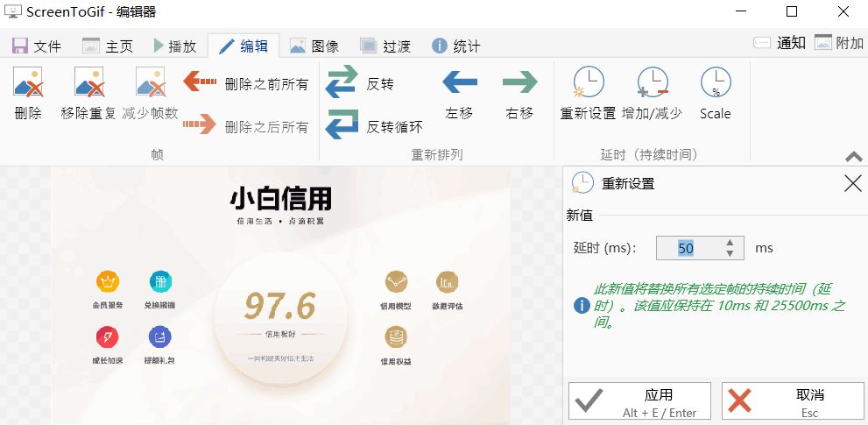This screenshot has width=868, height=425.
Task: Select the 编辑 tab
Action: tap(243, 46)
